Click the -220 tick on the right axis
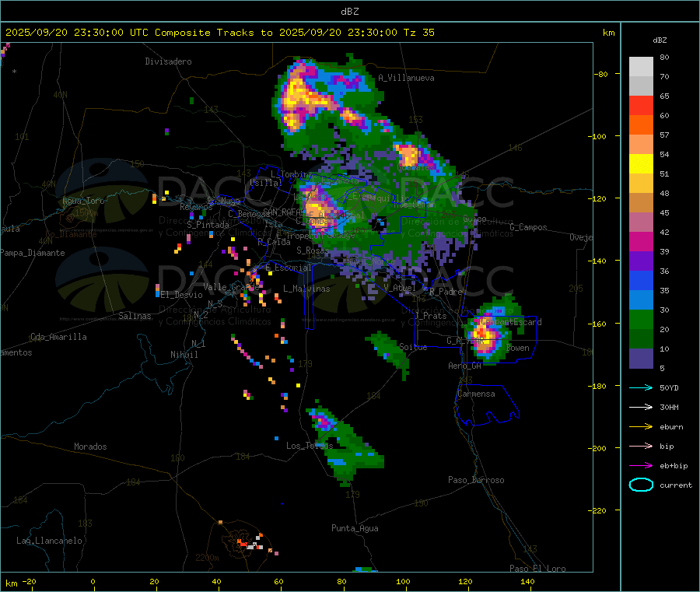 tap(598, 510)
